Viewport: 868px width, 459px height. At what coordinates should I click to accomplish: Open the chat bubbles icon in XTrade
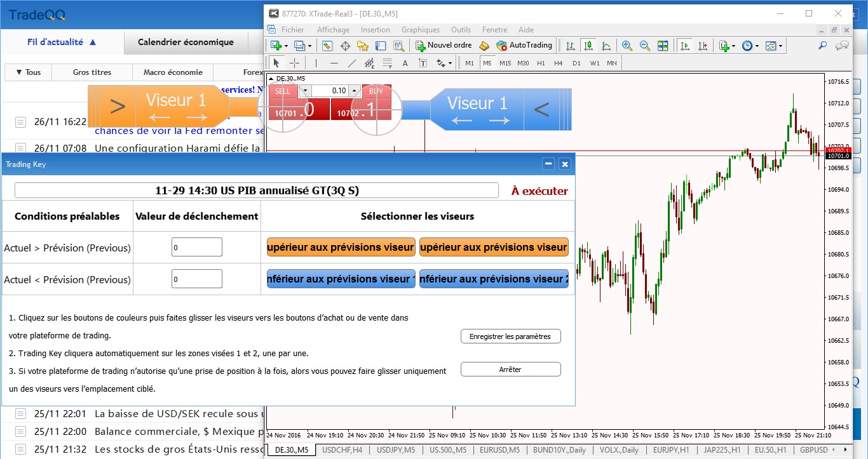tap(842, 46)
